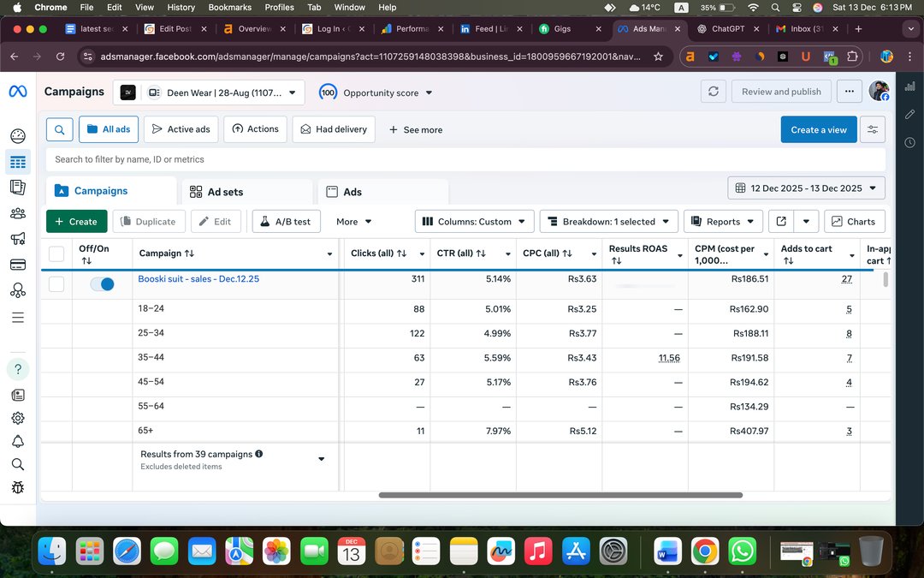The image size is (924, 578).
Task: Check the Booski suit campaign row checkbox
Action: tap(56, 284)
